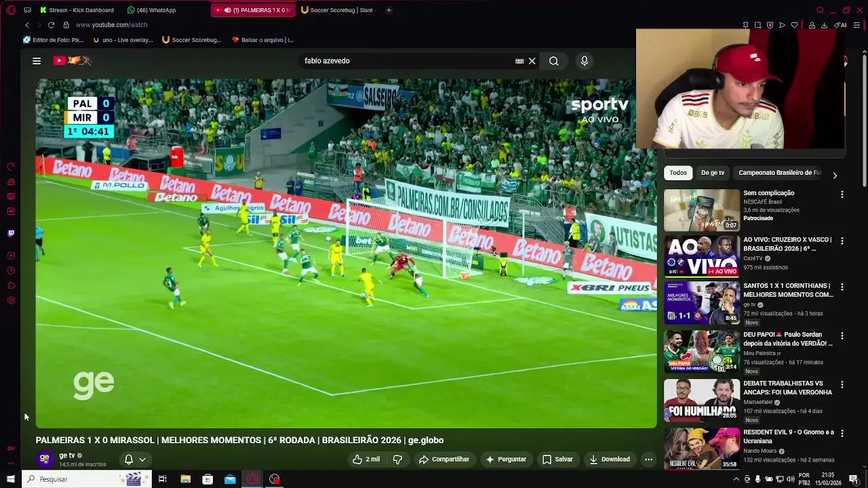
Task: Open options menu for Resident Evil 9 video
Action: [842, 433]
